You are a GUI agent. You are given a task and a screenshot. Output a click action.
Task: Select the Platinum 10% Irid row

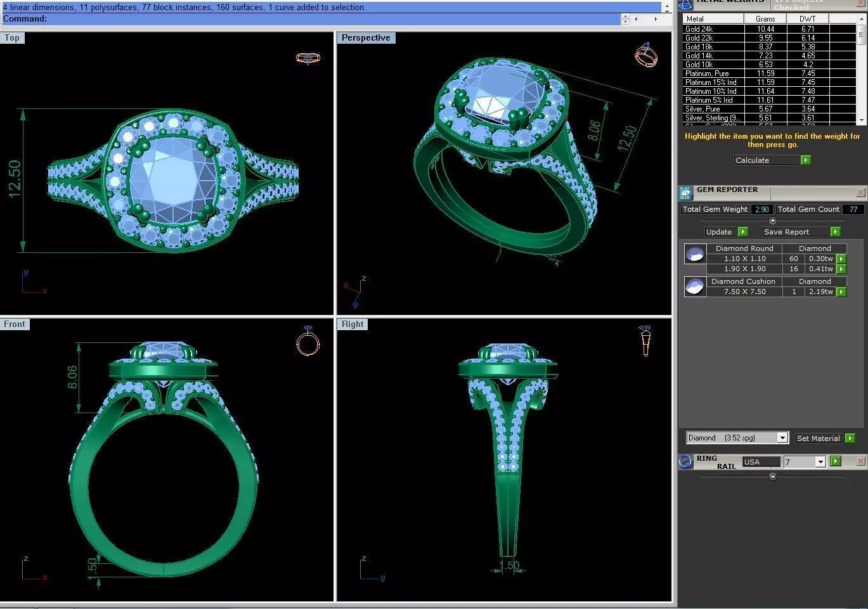coord(770,91)
